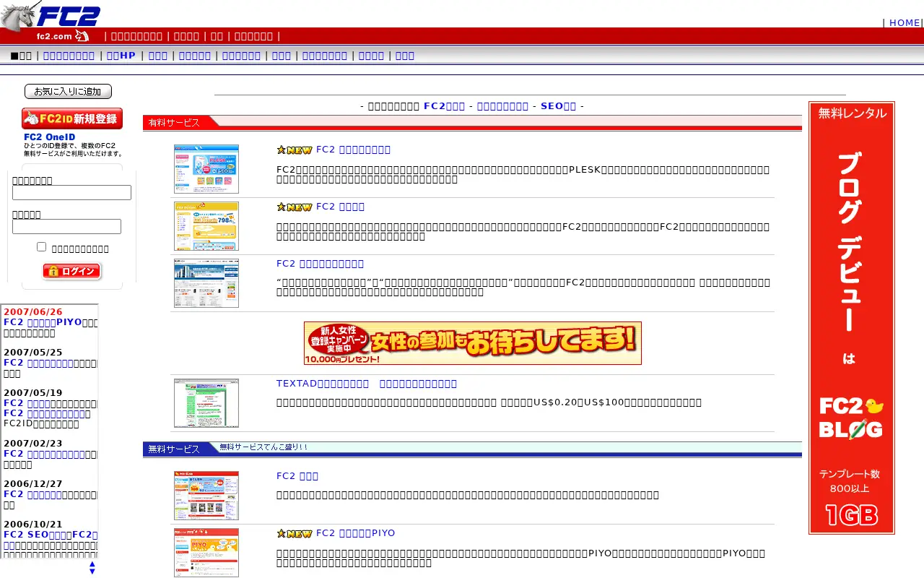Open the TEXTAD service thumbnail
Screen dimensions: 924x578
pos(206,403)
